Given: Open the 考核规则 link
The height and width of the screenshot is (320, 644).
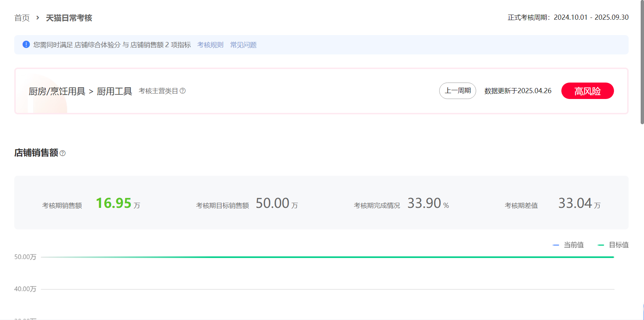Looking at the screenshot, I should point(210,45).
